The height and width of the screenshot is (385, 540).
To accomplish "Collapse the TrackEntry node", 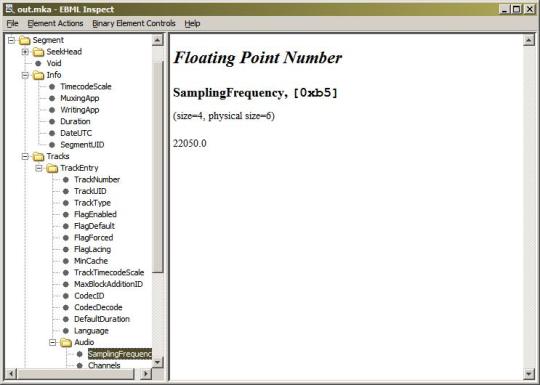I will click(39, 168).
